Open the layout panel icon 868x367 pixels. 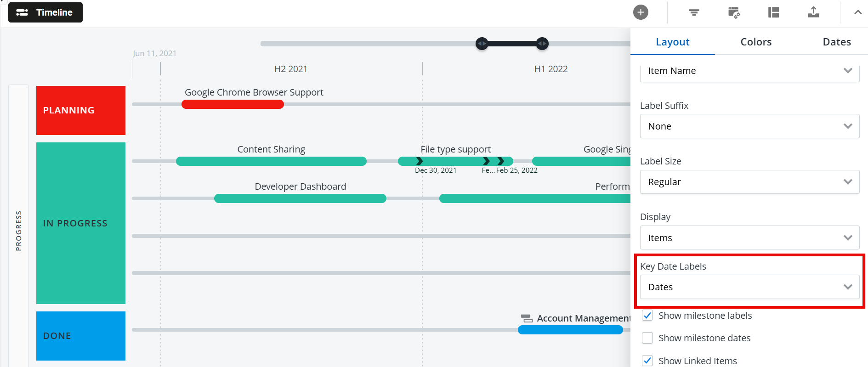click(774, 12)
